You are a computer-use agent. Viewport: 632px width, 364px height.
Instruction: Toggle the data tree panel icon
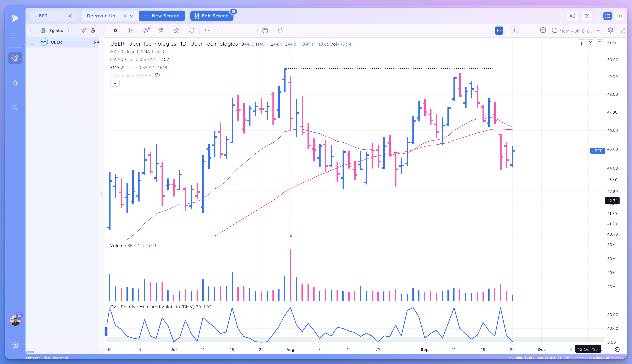514,30
